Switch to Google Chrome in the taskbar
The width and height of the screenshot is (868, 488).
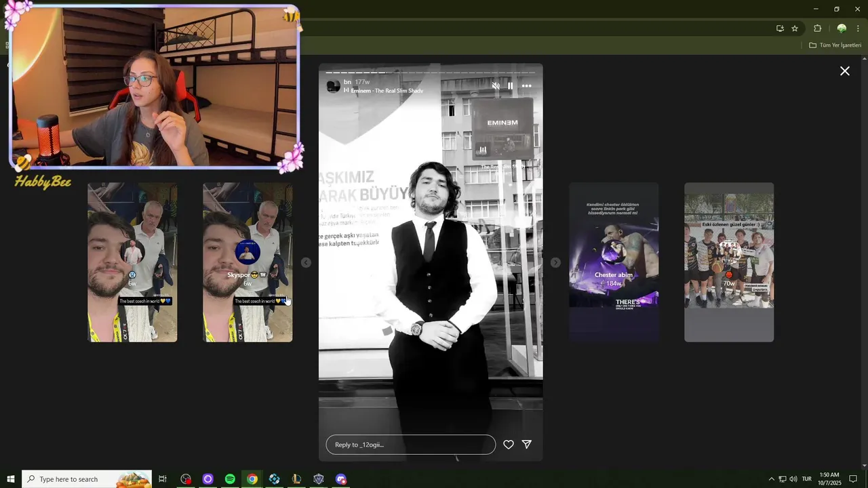coord(252,479)
